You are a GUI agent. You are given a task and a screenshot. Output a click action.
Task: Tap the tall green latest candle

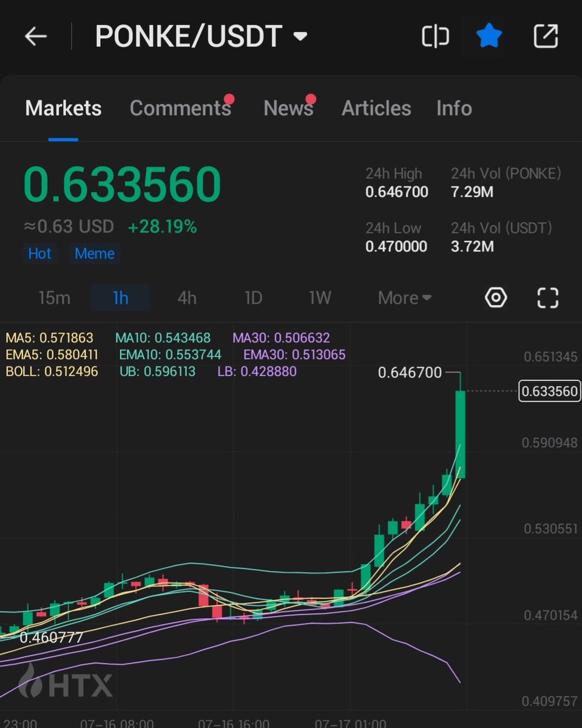[x=460, y=434]
